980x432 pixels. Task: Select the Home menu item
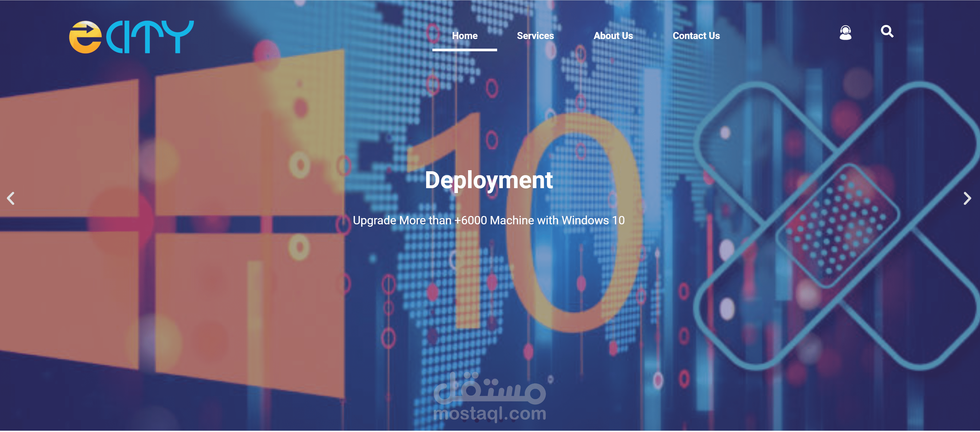coord(465,36)
